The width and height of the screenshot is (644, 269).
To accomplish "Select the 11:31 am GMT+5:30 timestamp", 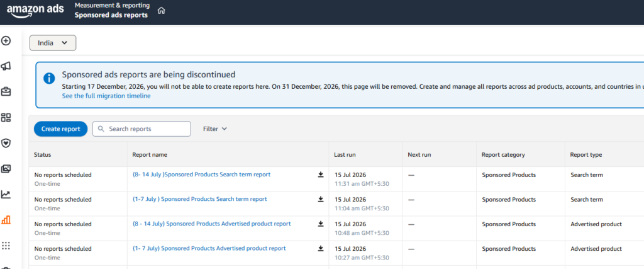I will pyautogui.click(x=362, y=184).
